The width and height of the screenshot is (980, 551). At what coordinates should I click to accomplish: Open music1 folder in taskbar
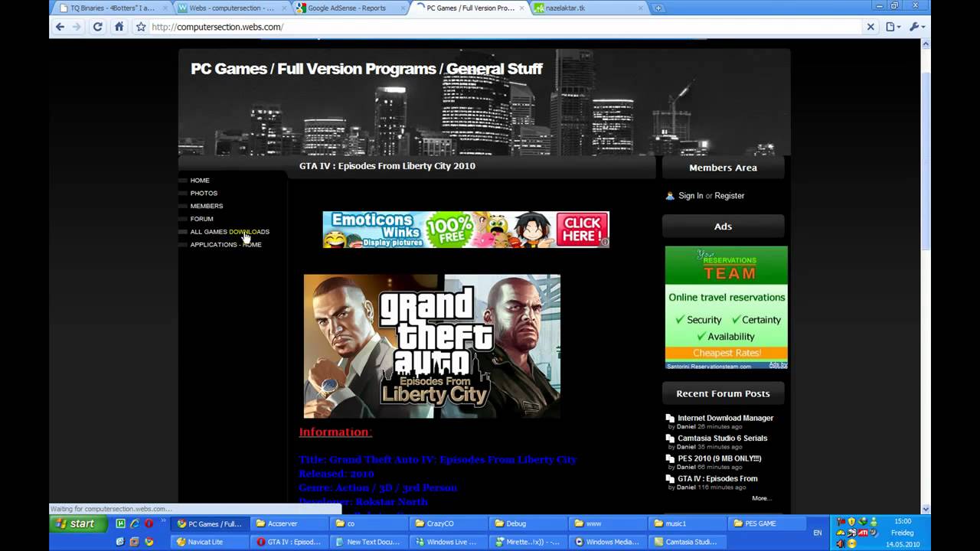click(x=688, y=524)
